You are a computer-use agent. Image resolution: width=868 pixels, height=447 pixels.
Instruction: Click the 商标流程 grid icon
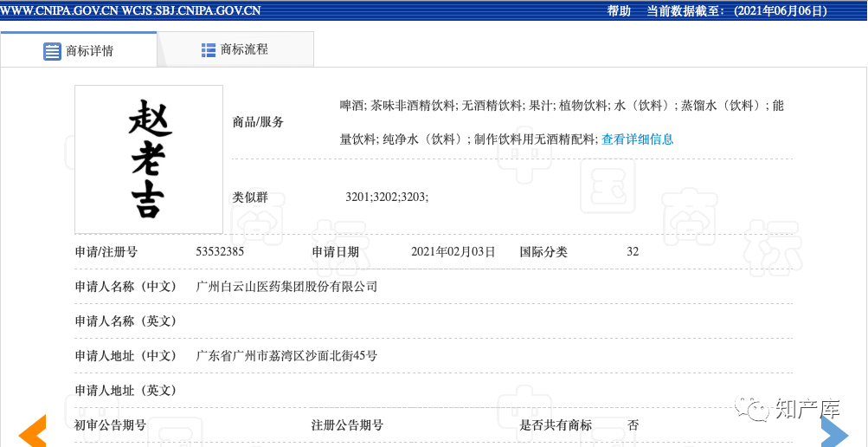click(x=209, y=50)
